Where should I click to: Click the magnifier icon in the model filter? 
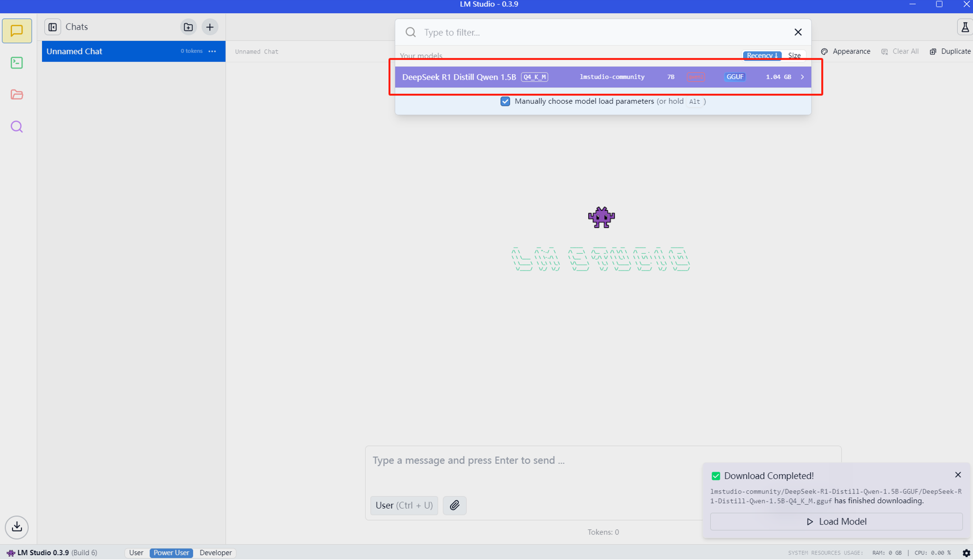411,32
